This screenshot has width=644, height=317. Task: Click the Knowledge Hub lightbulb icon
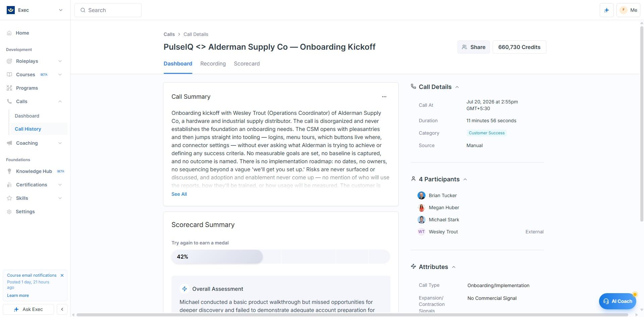(x=9, y=171)
